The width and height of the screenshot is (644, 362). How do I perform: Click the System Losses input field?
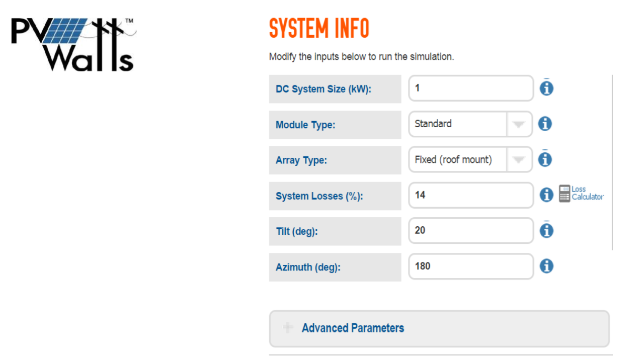(470, 195)
